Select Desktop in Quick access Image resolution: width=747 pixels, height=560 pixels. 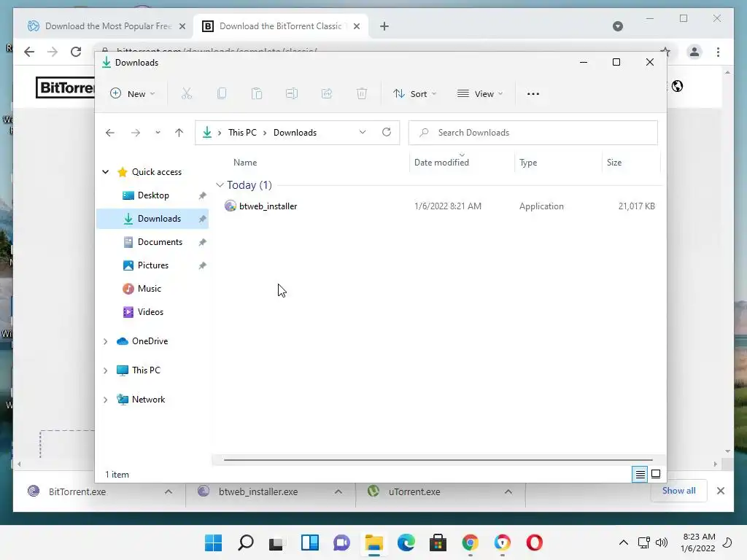[153, 195]
